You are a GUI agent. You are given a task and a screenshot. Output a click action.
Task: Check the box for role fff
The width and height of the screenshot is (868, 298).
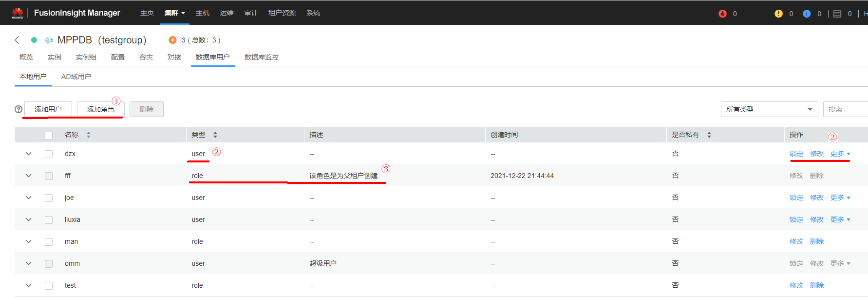pos(49,176)
